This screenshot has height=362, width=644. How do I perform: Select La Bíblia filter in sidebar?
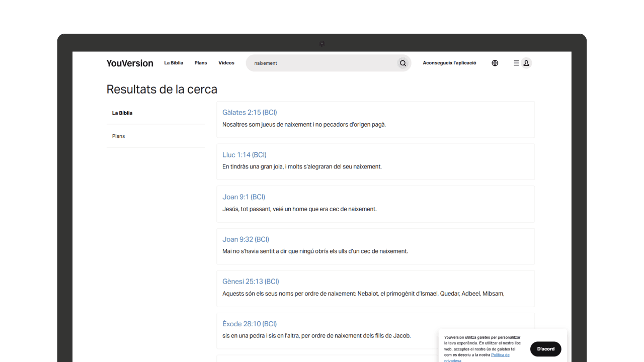(x=122, y=113)
